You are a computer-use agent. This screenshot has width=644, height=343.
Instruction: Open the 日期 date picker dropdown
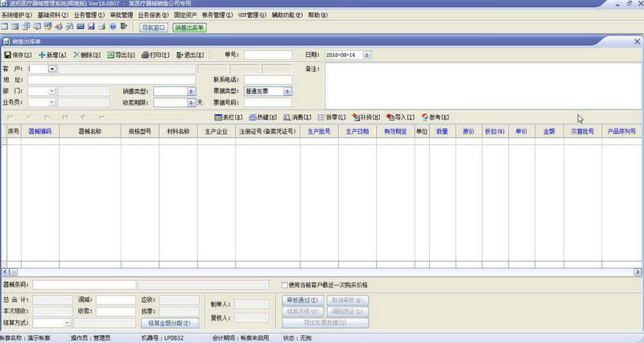pos(367,55)
